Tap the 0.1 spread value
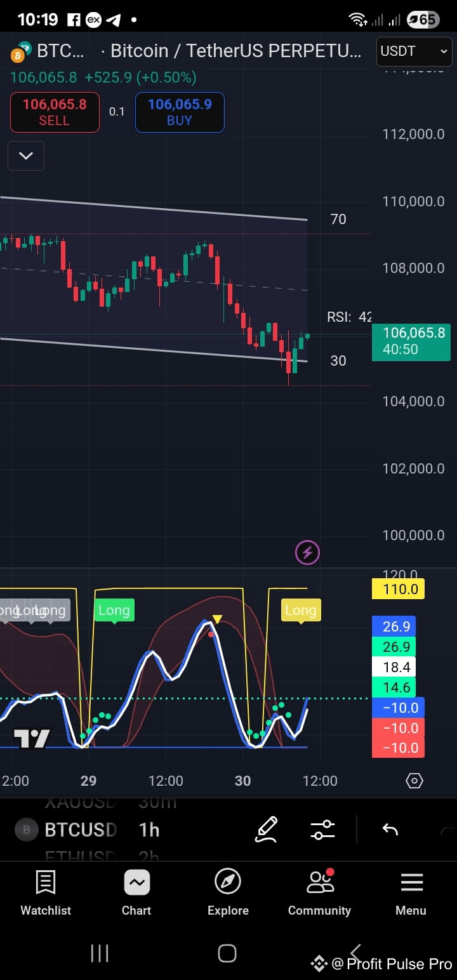 [x=117, y=112]
